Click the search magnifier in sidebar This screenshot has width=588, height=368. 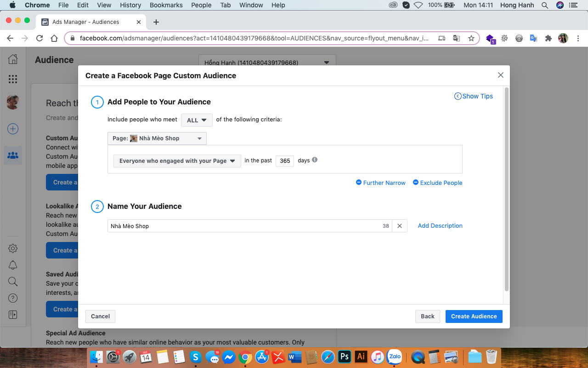13,282
